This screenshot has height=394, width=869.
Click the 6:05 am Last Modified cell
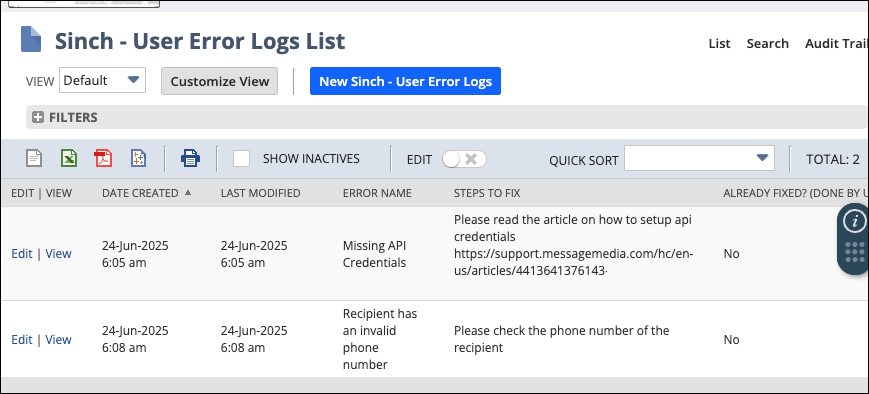(x=254, y=254)
